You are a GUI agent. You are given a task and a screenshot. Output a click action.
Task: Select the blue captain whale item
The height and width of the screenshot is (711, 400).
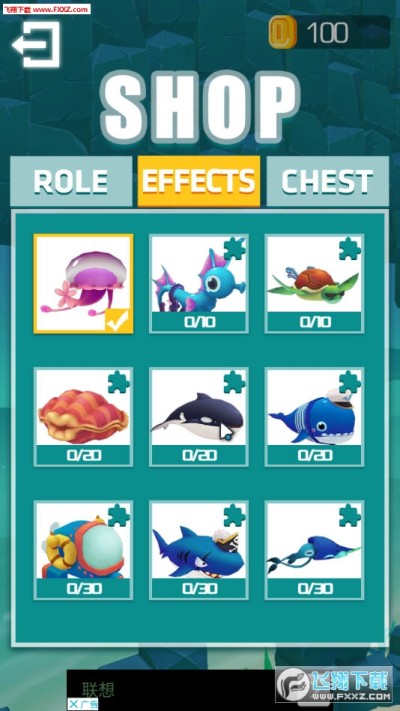(x=315, y=417)
